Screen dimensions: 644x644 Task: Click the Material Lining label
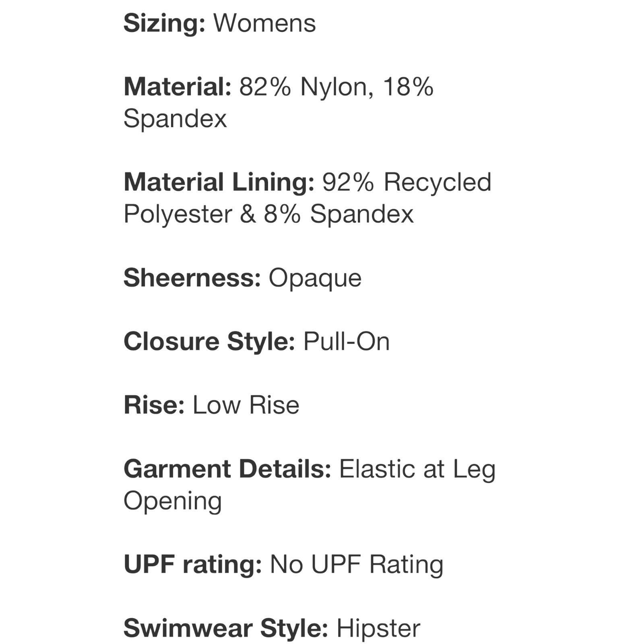coord(219,182)
